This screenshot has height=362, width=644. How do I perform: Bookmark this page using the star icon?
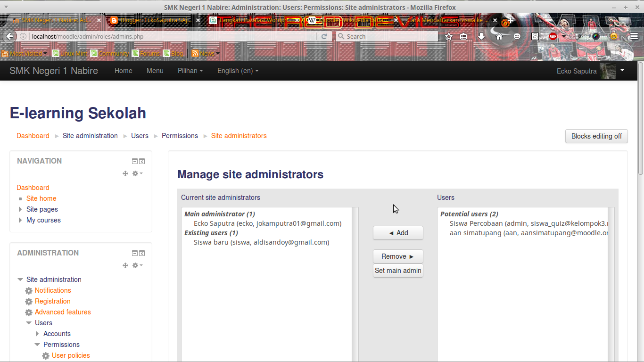(x=448, y=36)
